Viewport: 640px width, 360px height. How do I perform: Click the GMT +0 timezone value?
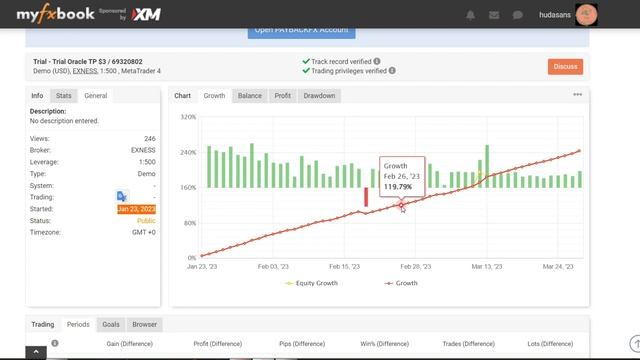(x=144, y=232)
